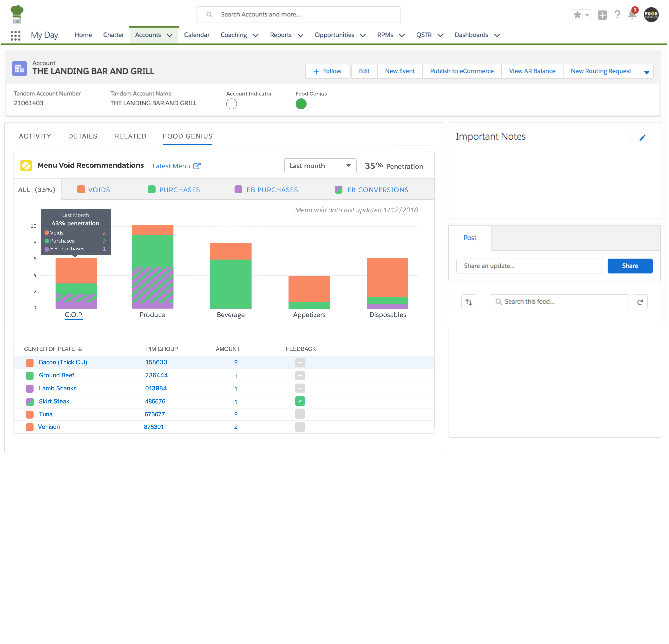The image size is (669, 644).
Task: Open the Calendar nav item
Action: click(197, 35)
